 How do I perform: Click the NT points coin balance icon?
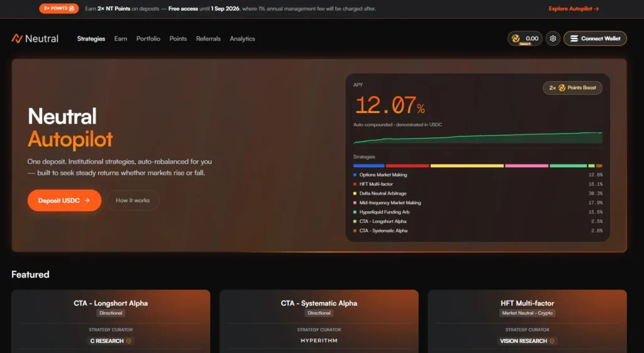[x=516, y=38]
